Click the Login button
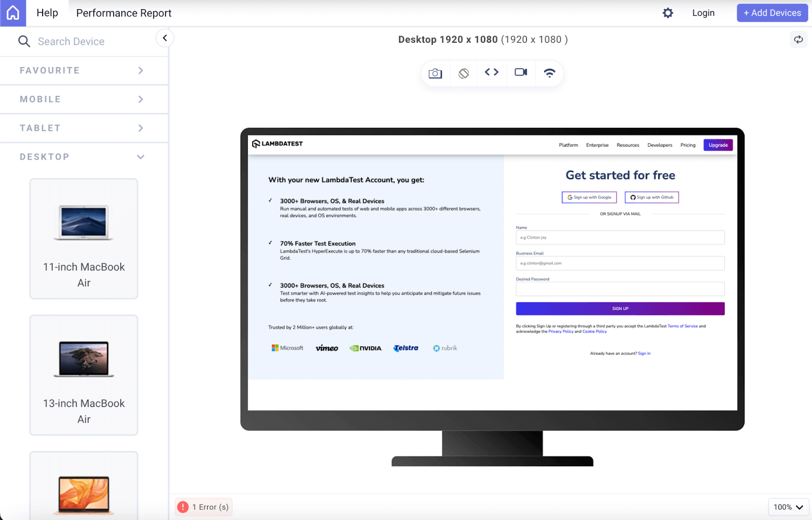Image resolution: width=812 pixels, height=520 pixels. point(703,13)
